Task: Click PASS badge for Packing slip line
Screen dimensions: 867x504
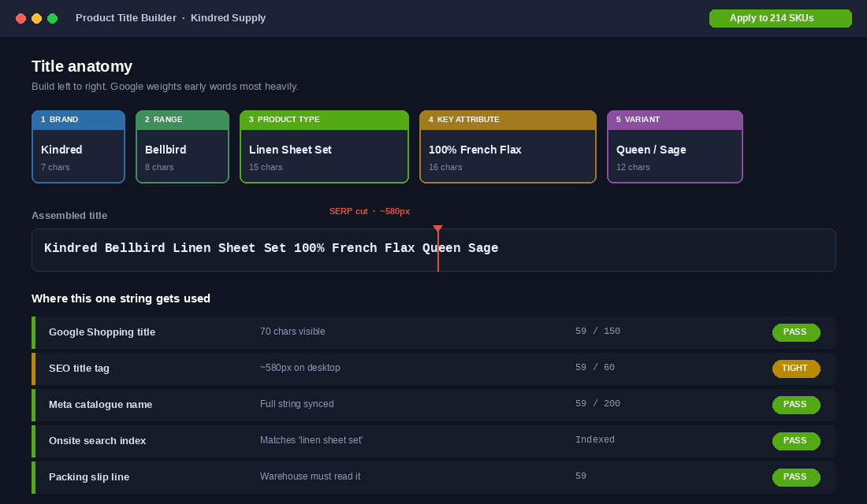Action: pos(796,477)
